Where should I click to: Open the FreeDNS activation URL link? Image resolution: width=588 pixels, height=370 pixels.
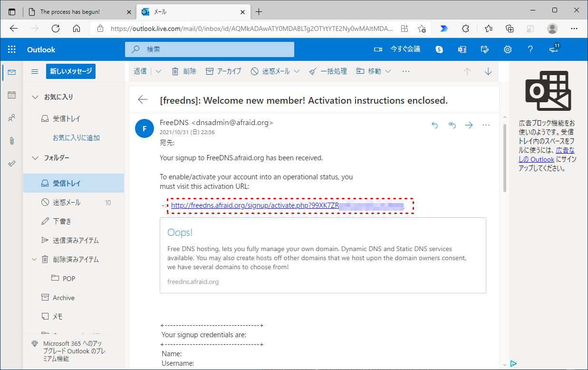pos(254,206)
